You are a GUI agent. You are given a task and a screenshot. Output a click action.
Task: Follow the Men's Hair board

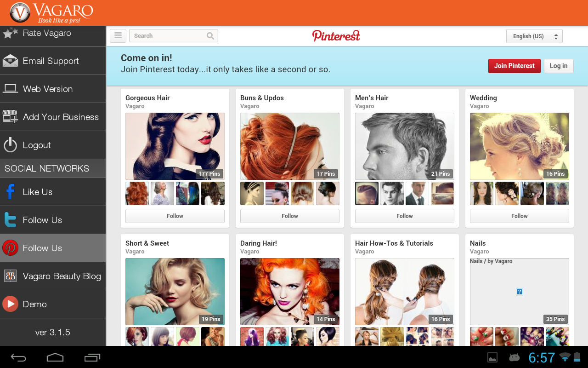pos(405,216)
